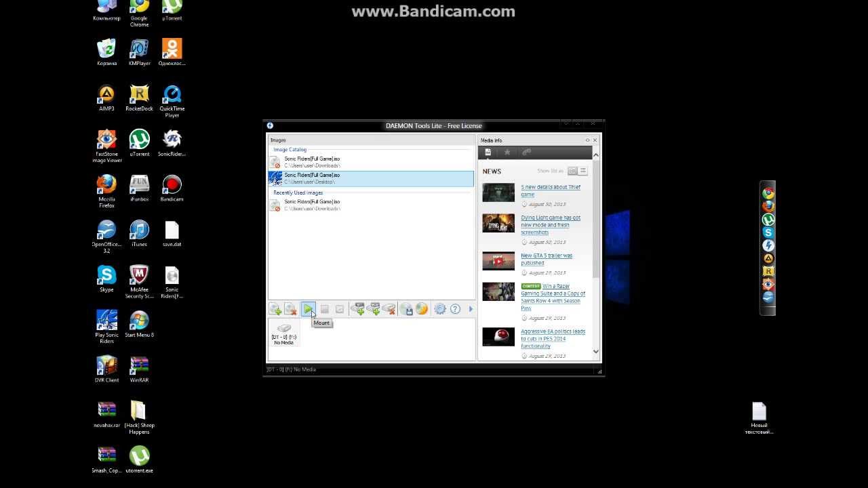868x488 pixels.
Task: Open 'New GTA 5 trailer was published' link
Action: click(x=547, y=259)
